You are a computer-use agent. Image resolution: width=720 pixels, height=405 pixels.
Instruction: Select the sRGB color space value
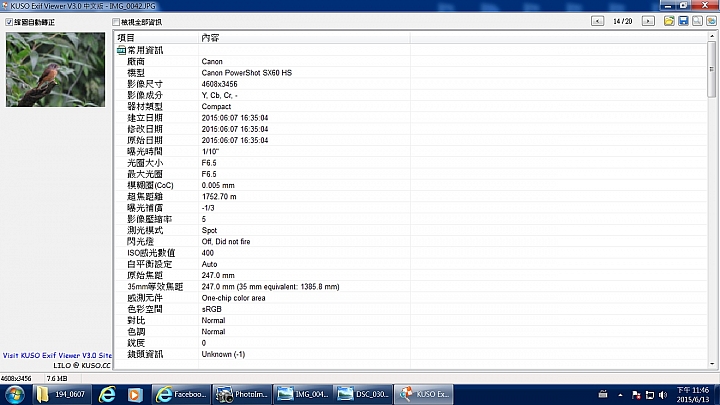pyautogui.click(x=211, y=309)
